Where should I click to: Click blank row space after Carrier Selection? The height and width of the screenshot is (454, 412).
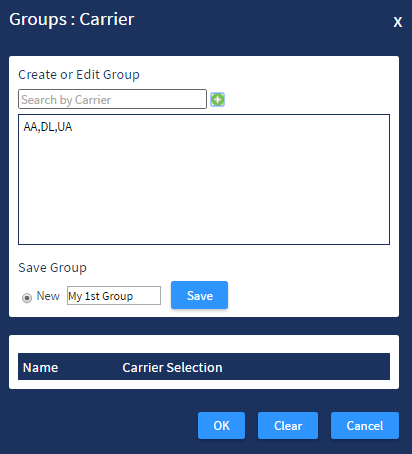pyautogui.click(x=305, y=367)
